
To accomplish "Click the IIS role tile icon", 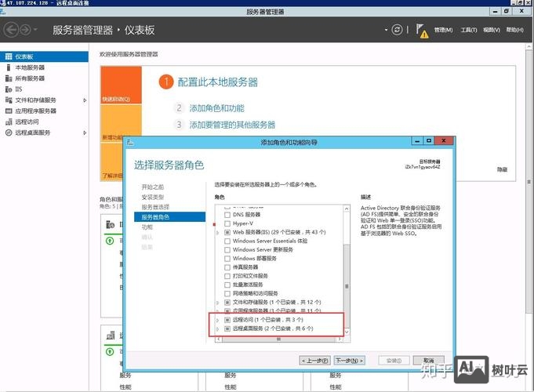I will click(110, 224).
